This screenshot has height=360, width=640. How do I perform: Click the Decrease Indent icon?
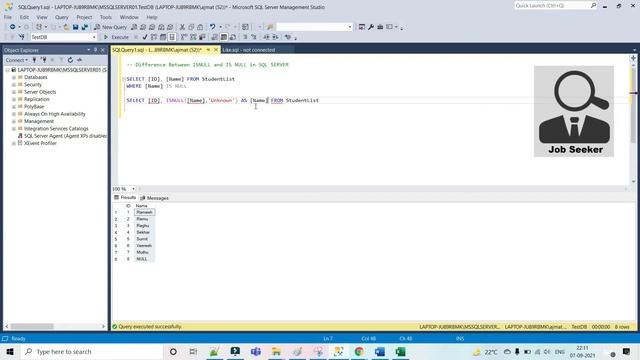click(x=266, y=37)
